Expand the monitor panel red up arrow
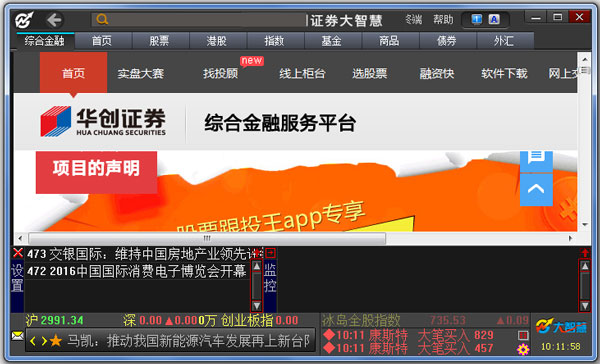600x364 pixels. 585,253
